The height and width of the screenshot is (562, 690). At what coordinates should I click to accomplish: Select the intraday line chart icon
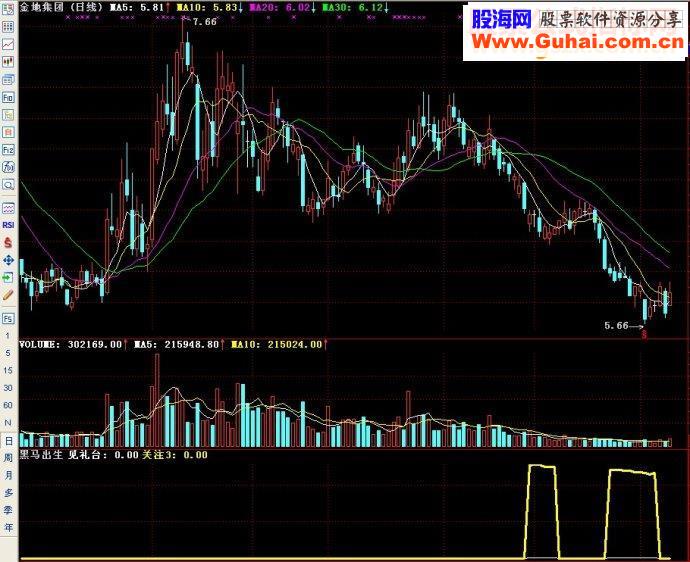tap(8, 44)
